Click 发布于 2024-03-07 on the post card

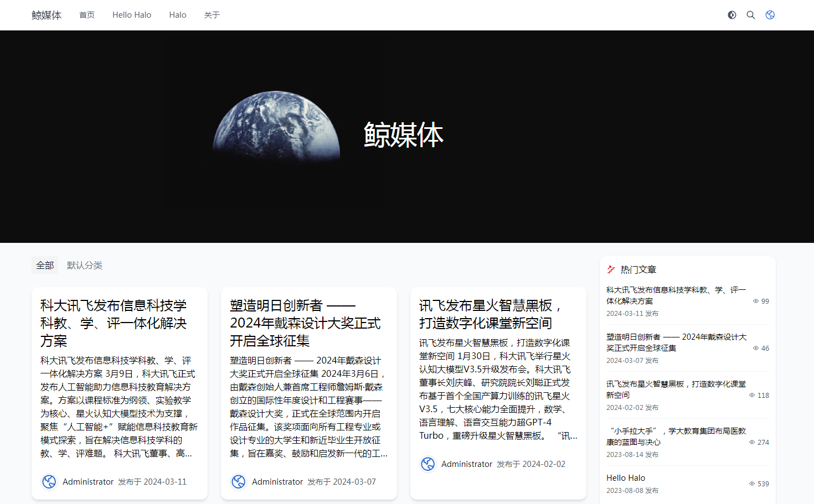click(x=342, y=482)
